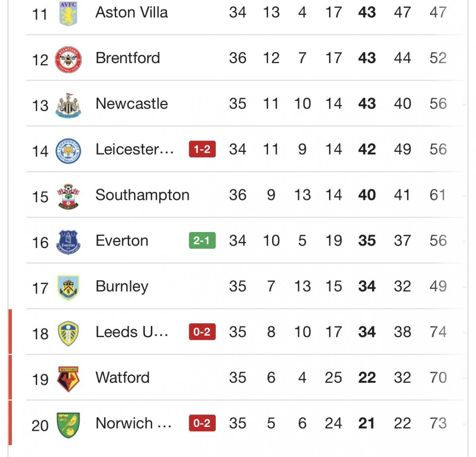The height and width of the screenshot is (457, 476).
Task: Open Newcastle's club crest icon
Action: tap(68, 105)
